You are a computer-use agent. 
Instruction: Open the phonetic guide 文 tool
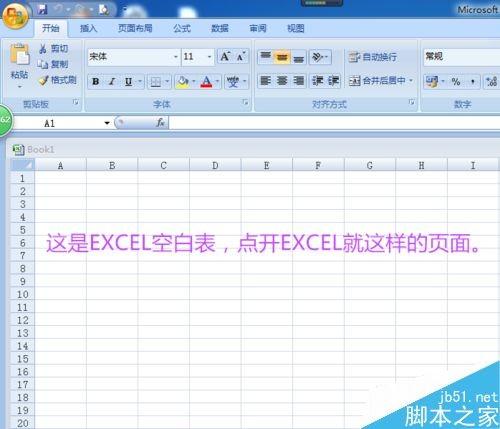[x=233, y=81]
